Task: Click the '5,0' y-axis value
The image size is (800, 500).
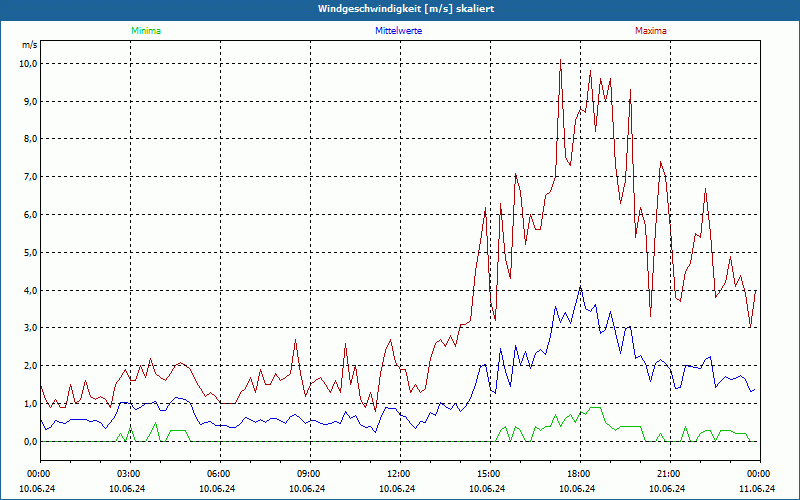Action: coord(30,253)
